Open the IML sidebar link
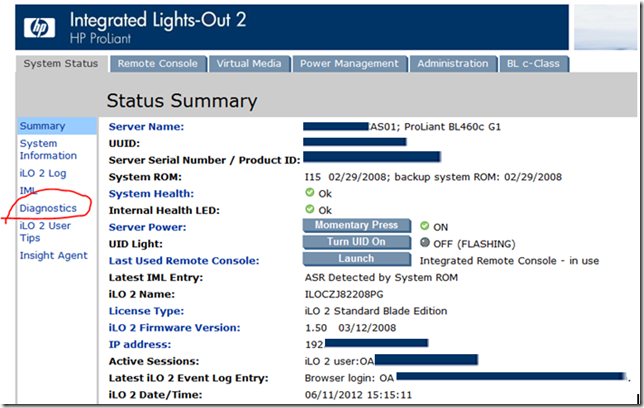Screen dimensions: 644x408 click(28, 191)
